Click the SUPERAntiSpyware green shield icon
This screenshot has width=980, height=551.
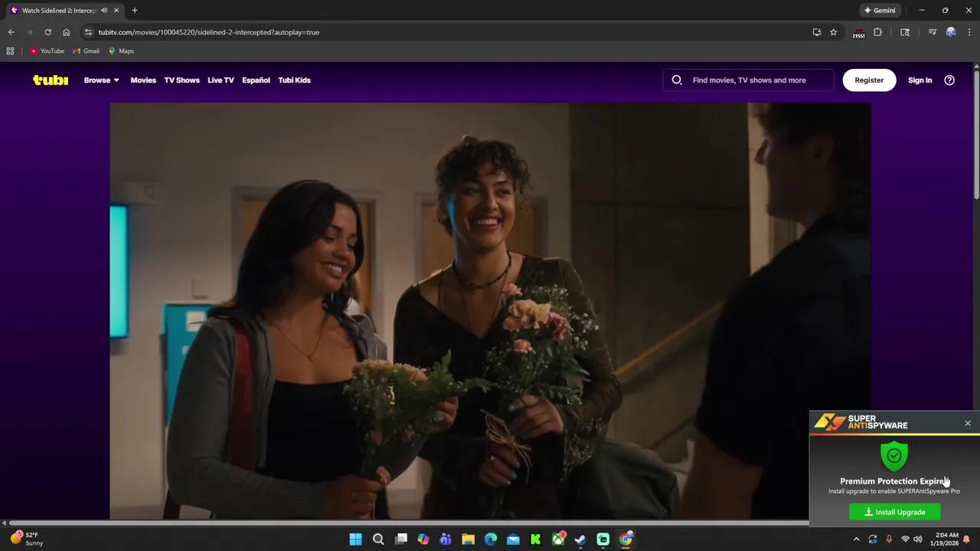(x=894, y=456)
